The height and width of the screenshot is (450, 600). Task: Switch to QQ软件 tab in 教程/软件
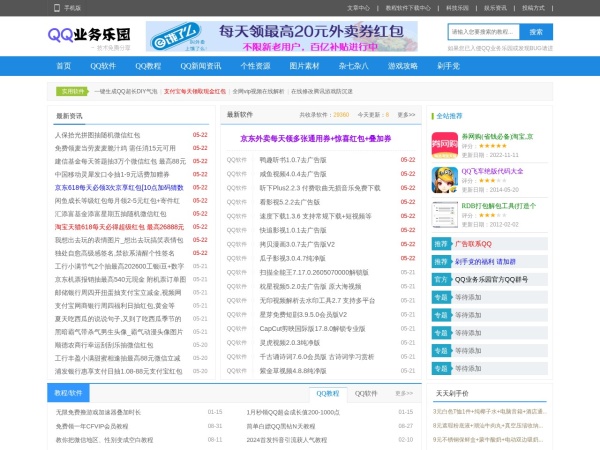[x=366, y=393]
